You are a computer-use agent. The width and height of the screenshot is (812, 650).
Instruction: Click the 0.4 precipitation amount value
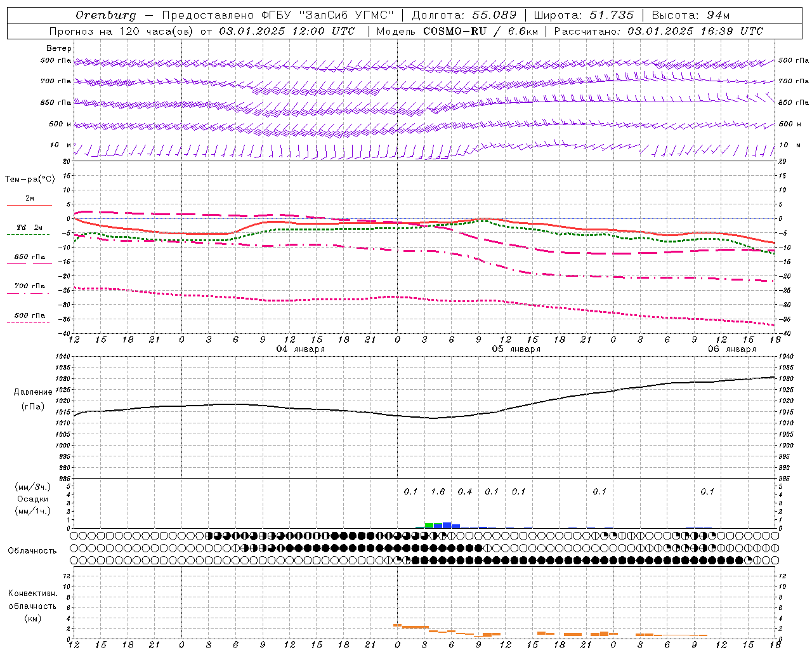point(465,491)
